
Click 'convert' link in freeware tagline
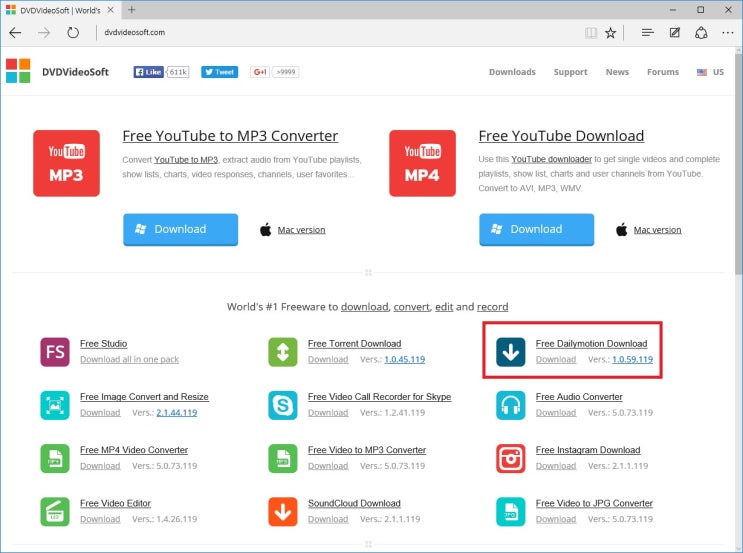411,307
